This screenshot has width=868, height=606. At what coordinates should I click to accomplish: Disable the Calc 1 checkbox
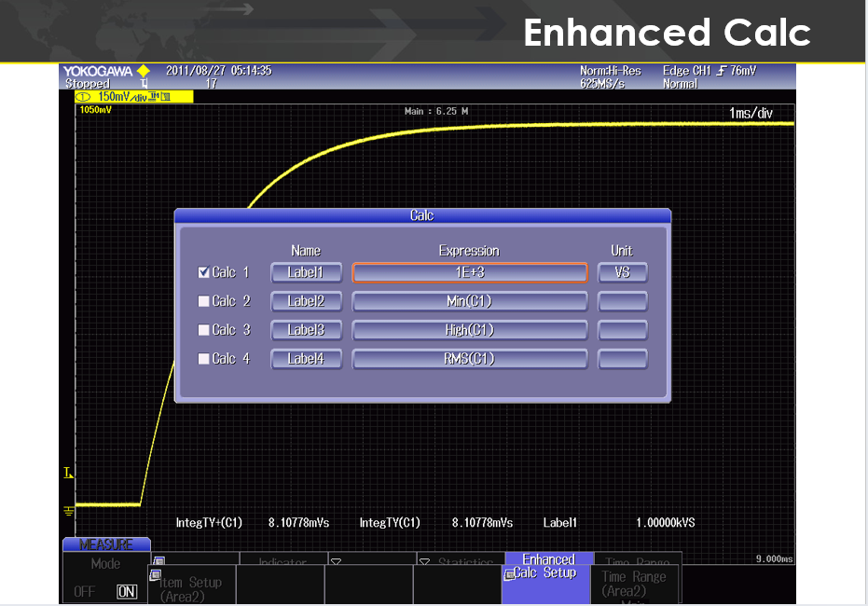tap(204, 273)
